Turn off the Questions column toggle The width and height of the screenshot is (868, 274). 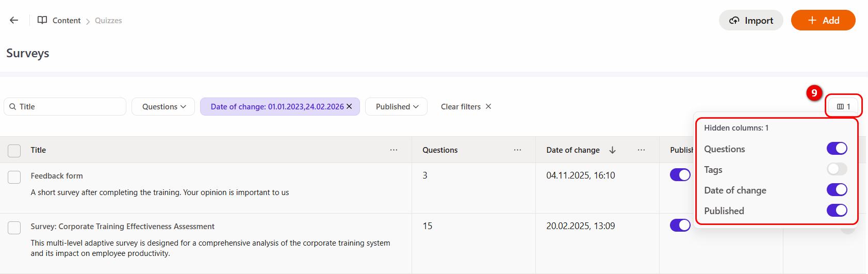point(837,149)
